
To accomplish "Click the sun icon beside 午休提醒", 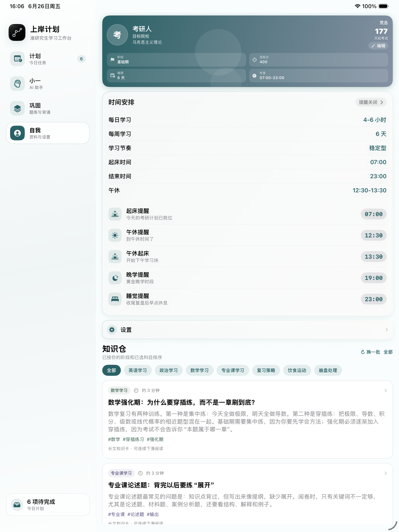I will 115,235.
